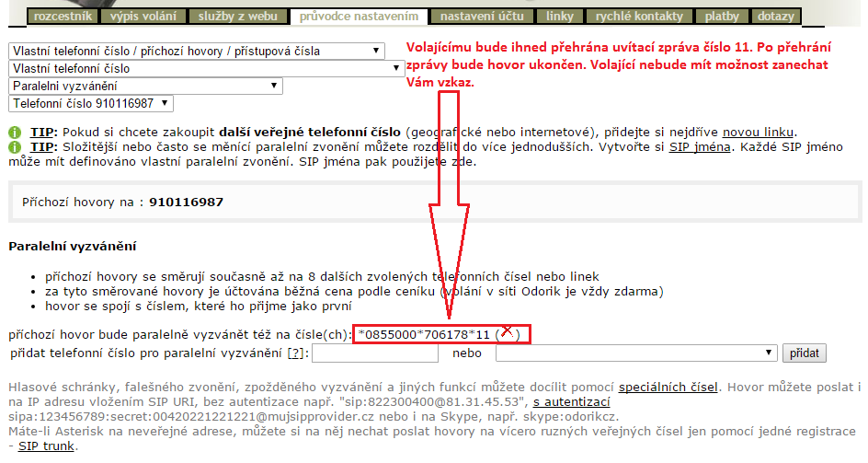
Task: Click the [?] help link
Action: 294,353
